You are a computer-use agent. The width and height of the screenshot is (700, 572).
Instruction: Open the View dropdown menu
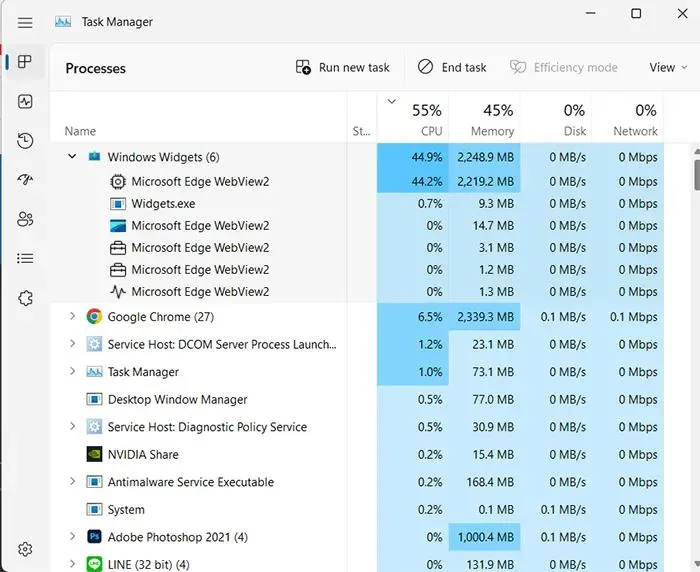coord(668,67)
